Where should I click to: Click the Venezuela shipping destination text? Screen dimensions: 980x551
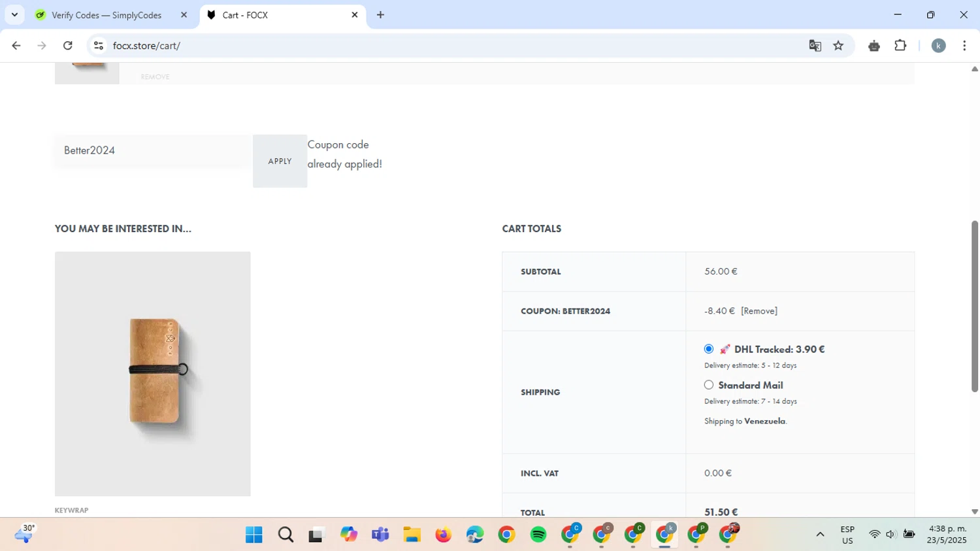(764, 422)
